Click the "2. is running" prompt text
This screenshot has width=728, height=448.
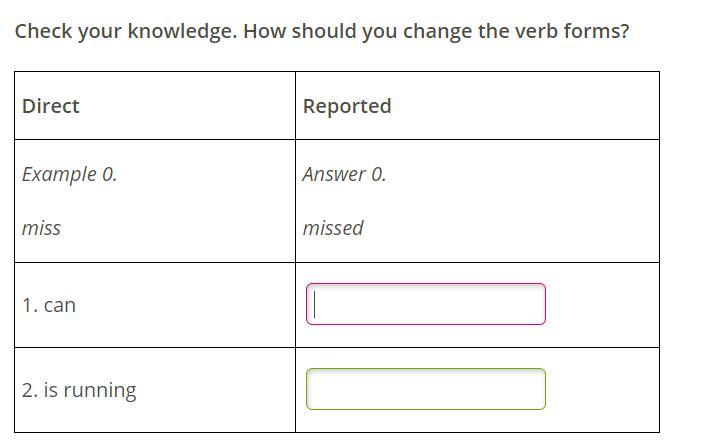tap(79, 390)
